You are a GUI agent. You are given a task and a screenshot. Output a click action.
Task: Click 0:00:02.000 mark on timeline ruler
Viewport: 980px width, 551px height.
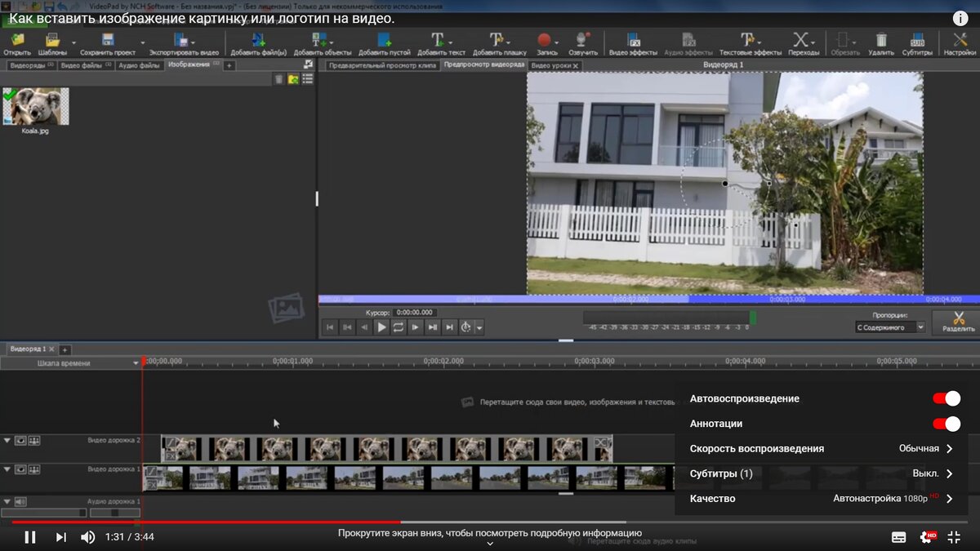click(x=443, y=360)
